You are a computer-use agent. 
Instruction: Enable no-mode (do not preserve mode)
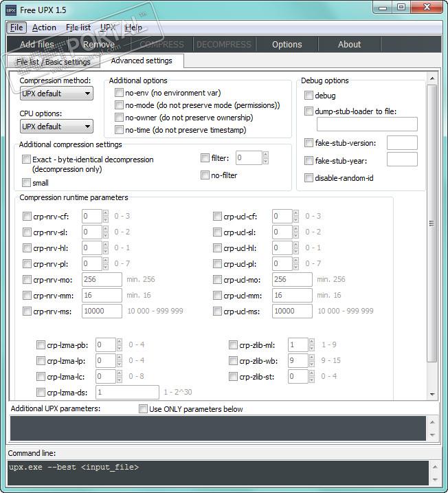click(x=119, y=105)
